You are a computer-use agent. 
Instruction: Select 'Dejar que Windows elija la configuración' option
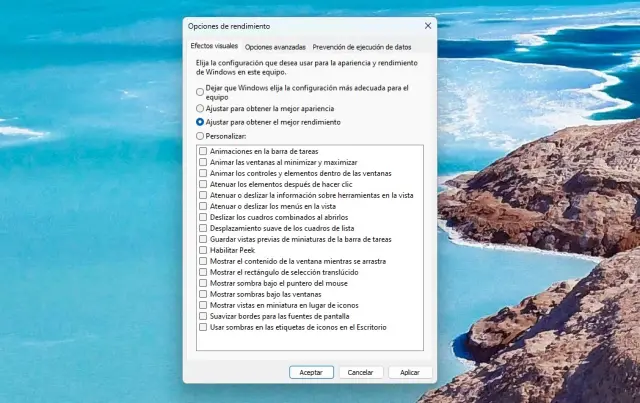(200, 89)
